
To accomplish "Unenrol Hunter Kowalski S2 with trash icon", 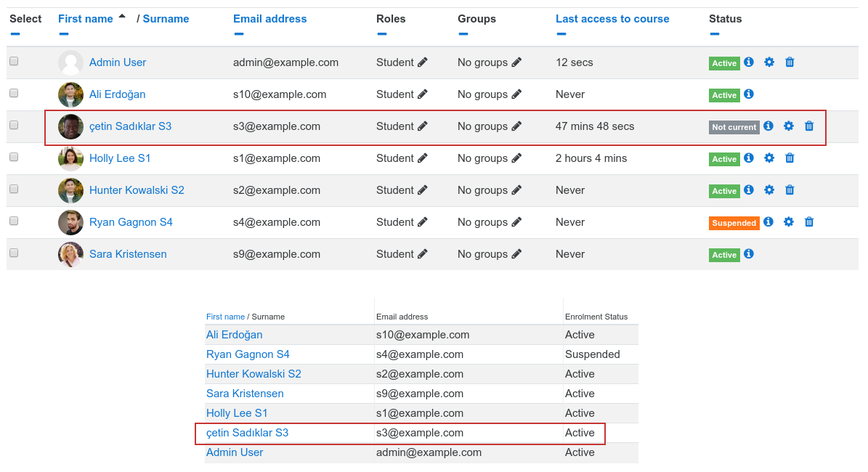I will 790,190.
